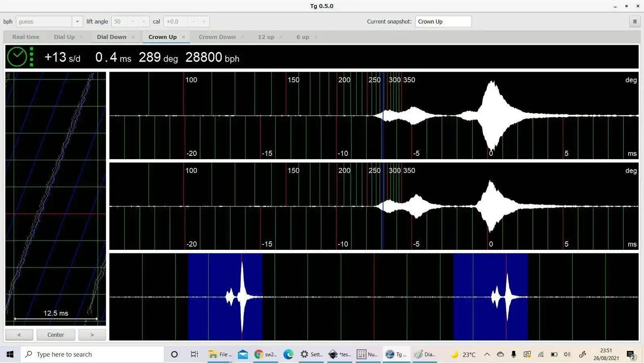Close the Crown Up snapshot tab

(x=184, y=37)
